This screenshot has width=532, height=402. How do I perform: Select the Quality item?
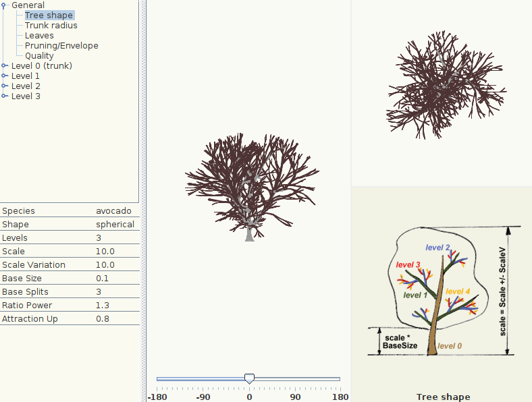(x=39, y=56)
